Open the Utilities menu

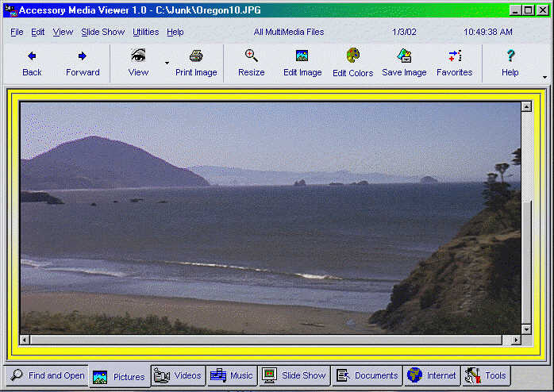tap(145, 32)
